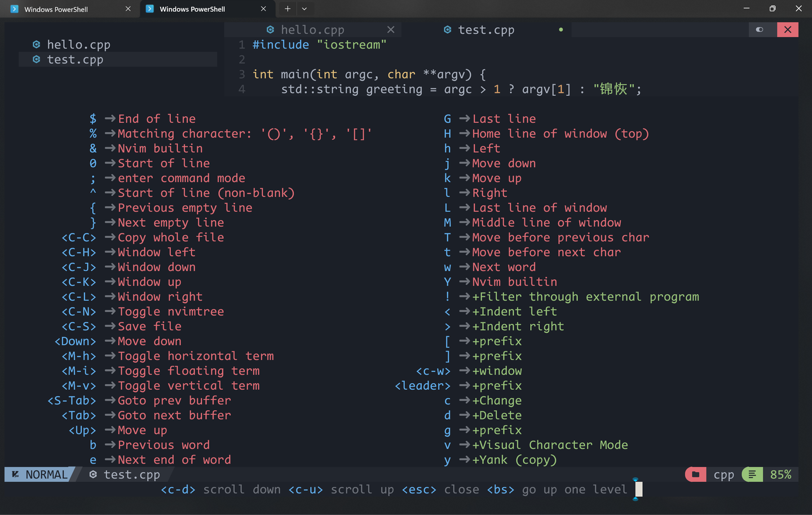Click the C++ icon on the test.cpp buffer tab
This screenshot has height=515, width=812.
click(448, 29)
